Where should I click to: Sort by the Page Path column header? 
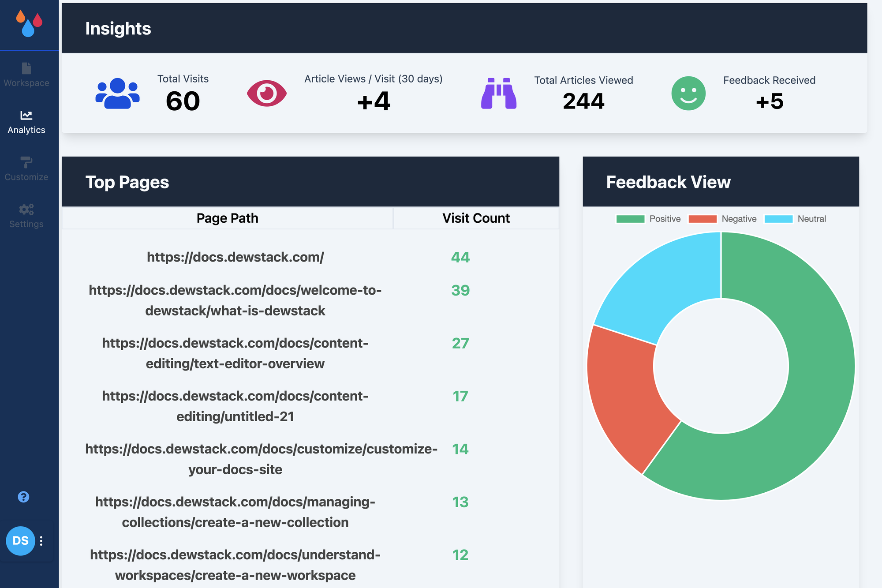point(228,218)
